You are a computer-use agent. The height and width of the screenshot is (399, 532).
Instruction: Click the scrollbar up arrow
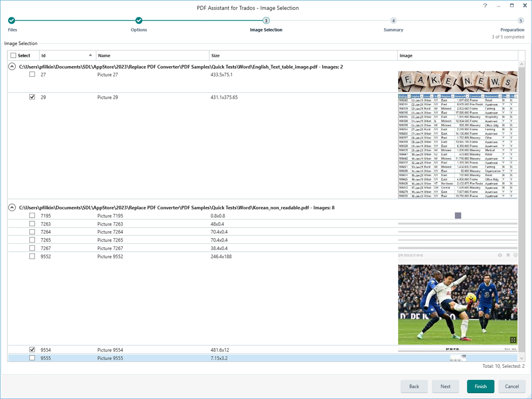[521, 64]
